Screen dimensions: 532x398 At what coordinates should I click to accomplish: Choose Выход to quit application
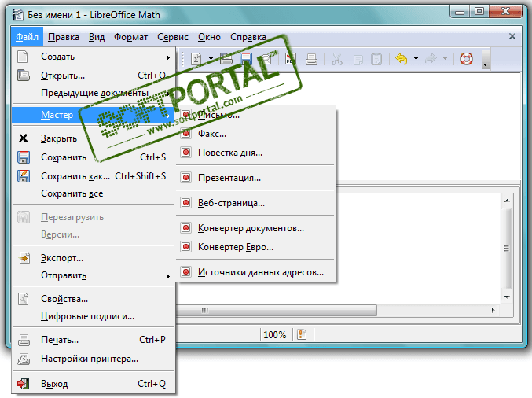click(94, 384)
